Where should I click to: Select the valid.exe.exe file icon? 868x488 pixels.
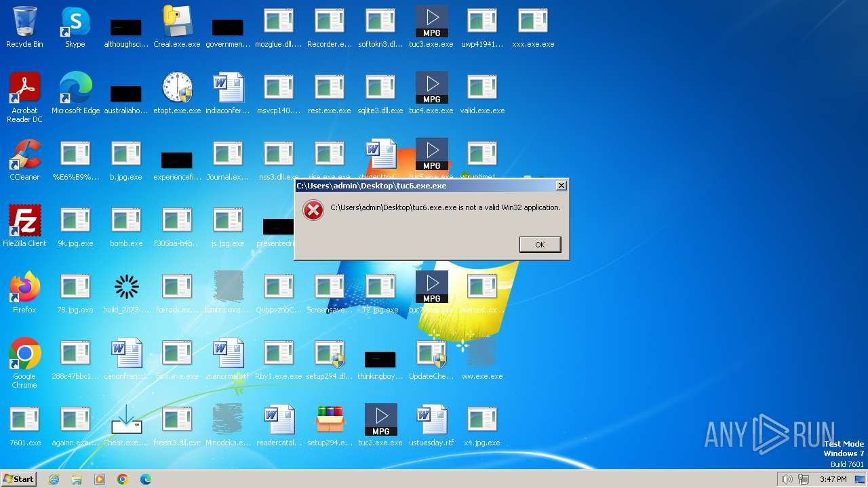[x=482, y=87]
